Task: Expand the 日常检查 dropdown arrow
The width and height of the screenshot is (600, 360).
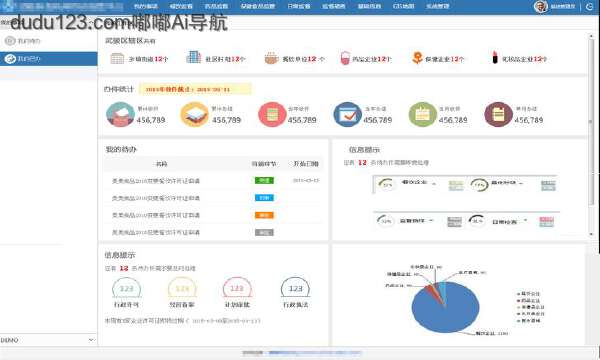Action: [525, 220]
